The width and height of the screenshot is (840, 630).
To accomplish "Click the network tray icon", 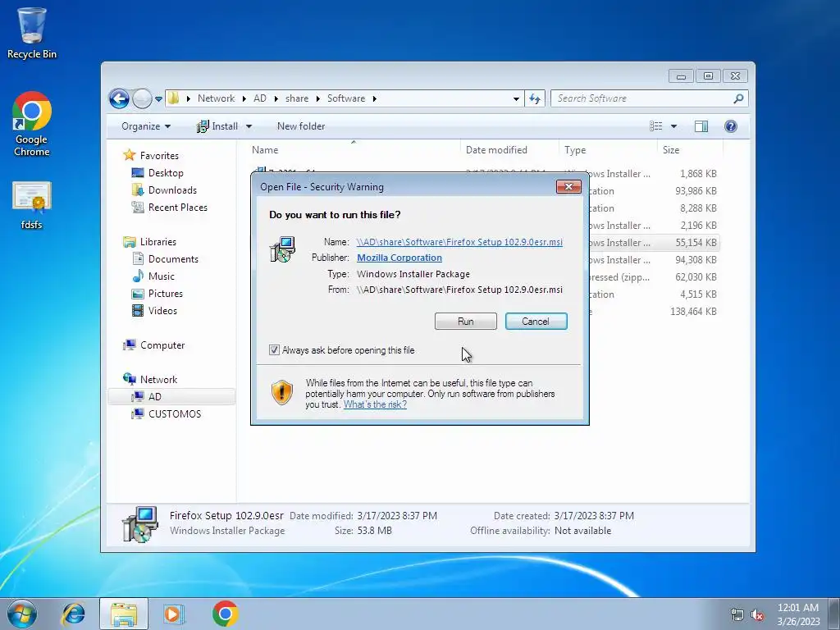I will [737, 614].
